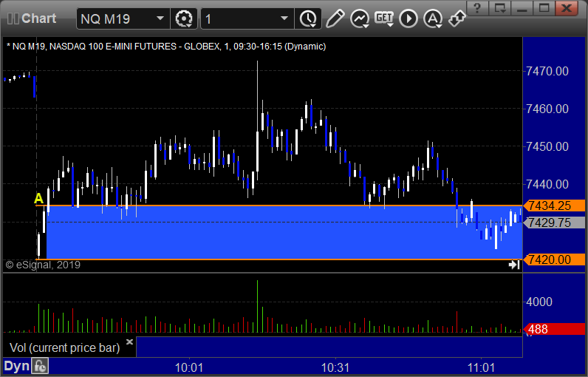
Task: Select the yellow A marker on chart
Action: pyautogui.click(x=38, y=198)
